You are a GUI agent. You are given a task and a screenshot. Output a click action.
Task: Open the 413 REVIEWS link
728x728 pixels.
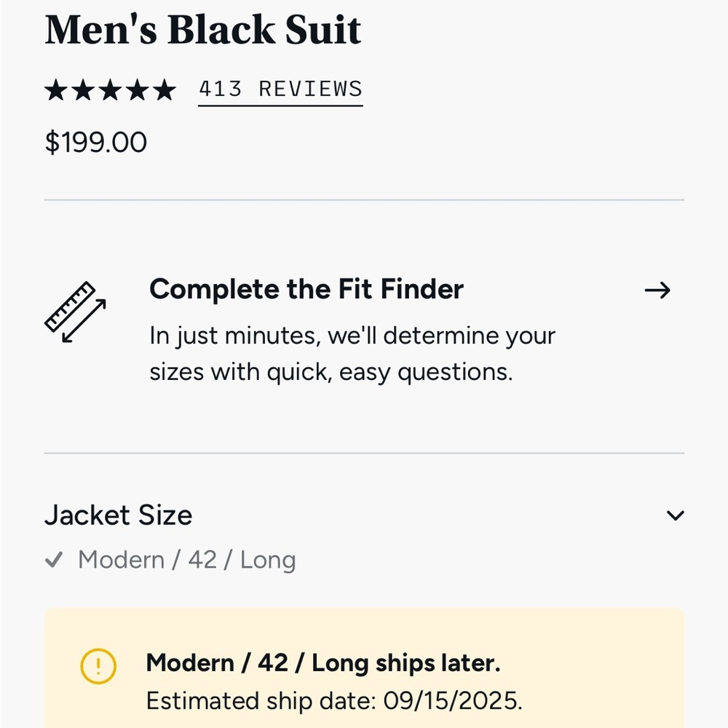click(280, 89)
